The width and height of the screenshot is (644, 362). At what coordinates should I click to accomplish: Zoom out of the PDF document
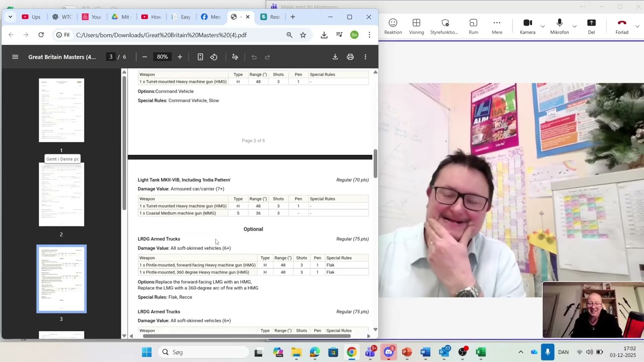coord(144,57)
